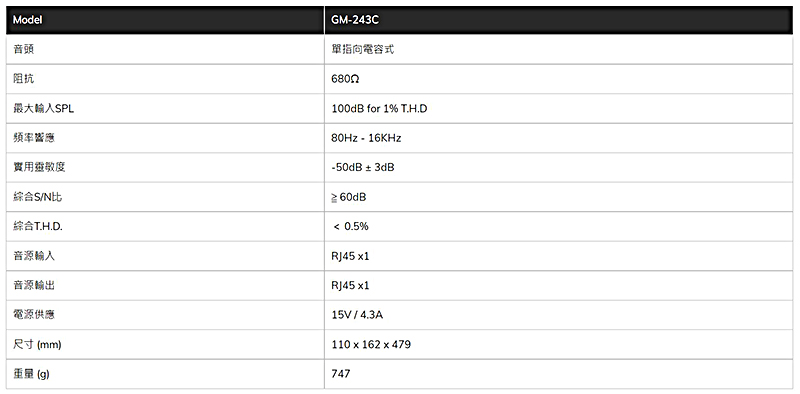The image size is (800, 394).
Task: Click the 音頭 row label
Action: 23,50
